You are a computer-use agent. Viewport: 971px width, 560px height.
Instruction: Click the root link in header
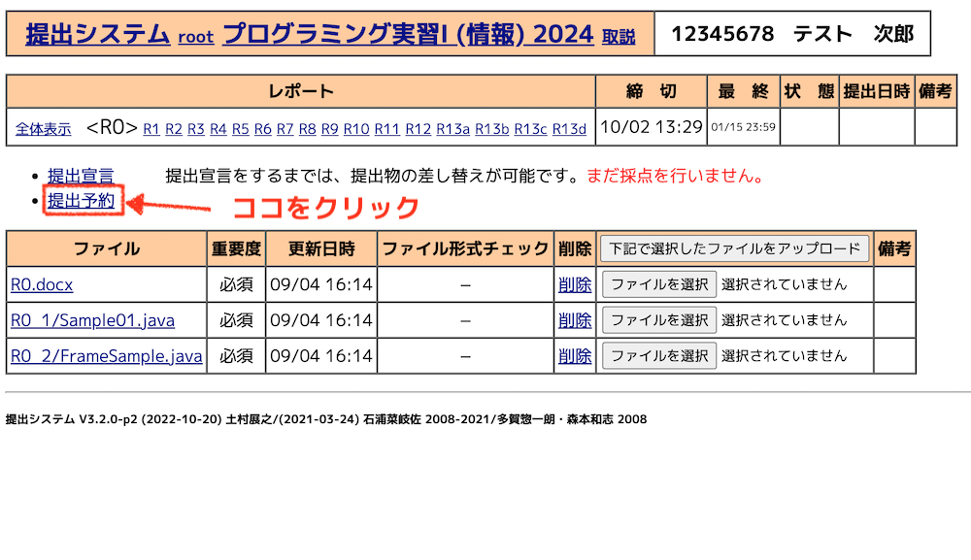pos(195,37)
